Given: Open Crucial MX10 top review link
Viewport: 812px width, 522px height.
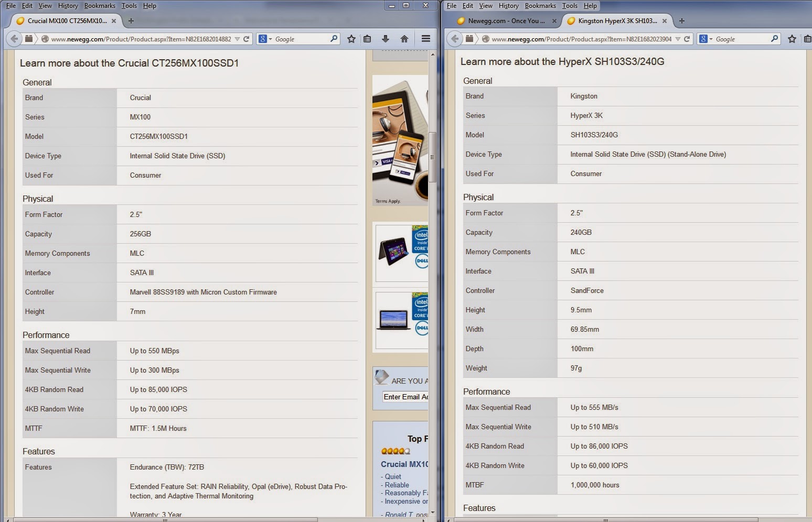Looking at the screenshot, I should tap(404, 464).
